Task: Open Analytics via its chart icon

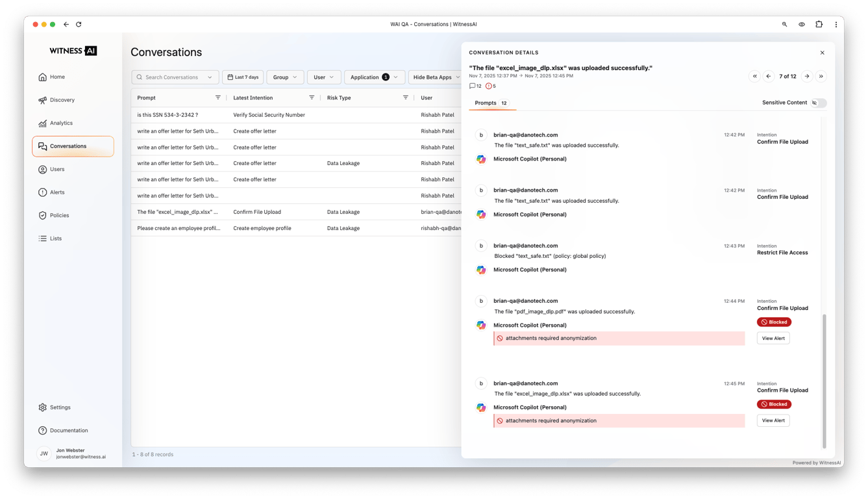Action: click(x=43, y=123)
